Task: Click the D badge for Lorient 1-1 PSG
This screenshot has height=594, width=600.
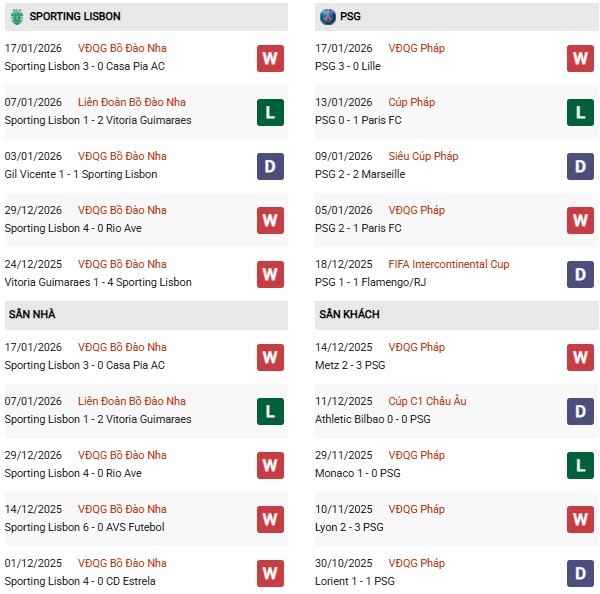Action: click(x=581, y=573)
